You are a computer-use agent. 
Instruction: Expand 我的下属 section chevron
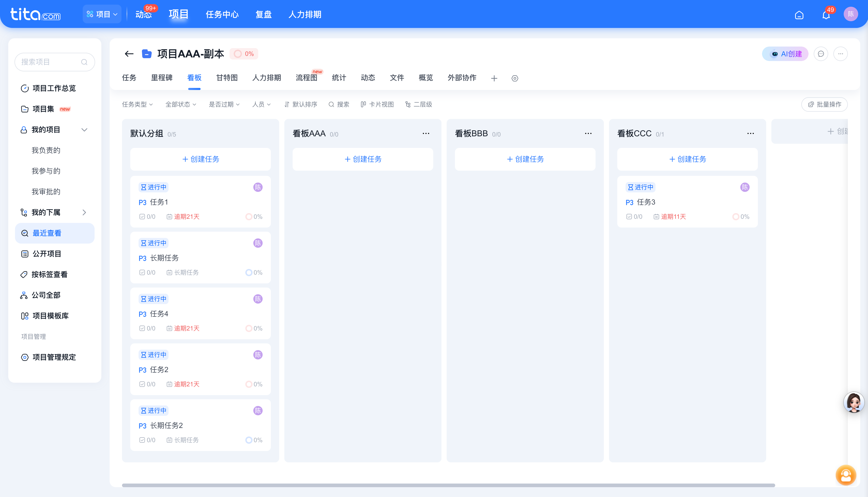click(84, 212)
